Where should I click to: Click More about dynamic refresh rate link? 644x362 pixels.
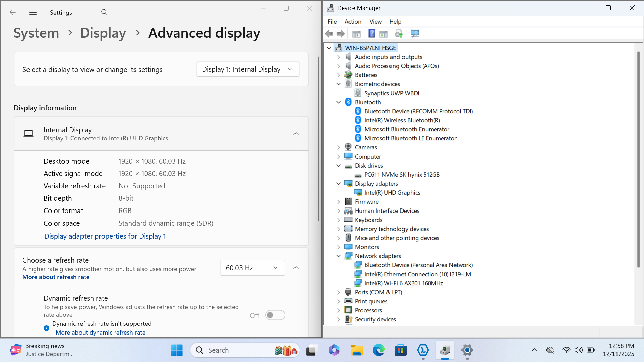(100, 333)
